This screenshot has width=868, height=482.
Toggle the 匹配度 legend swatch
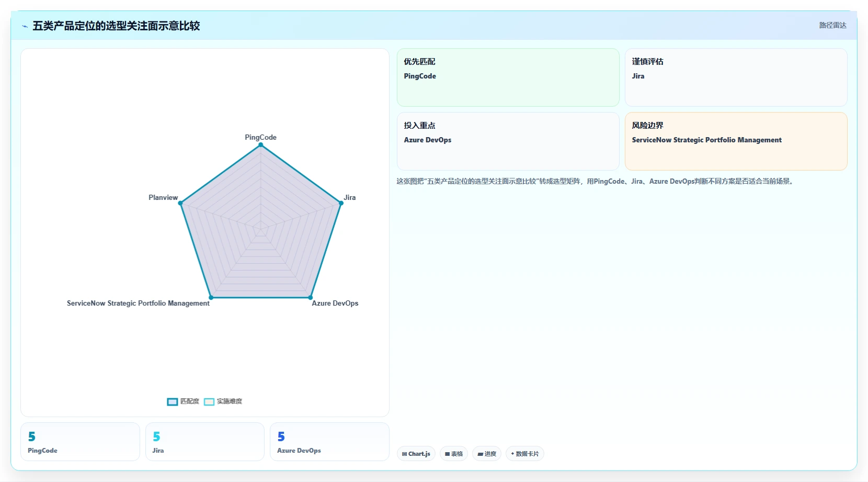click(x=173, y=402)
